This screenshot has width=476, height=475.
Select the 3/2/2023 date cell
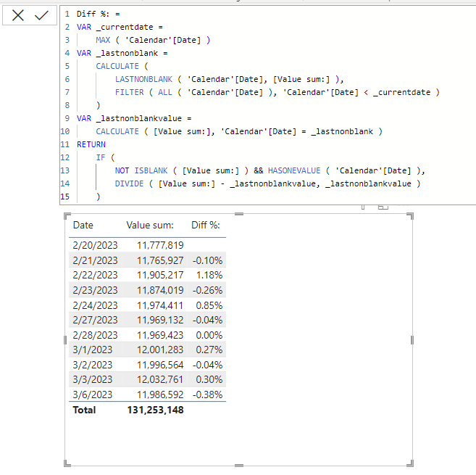pyautogui.click(x=92, y=365)
